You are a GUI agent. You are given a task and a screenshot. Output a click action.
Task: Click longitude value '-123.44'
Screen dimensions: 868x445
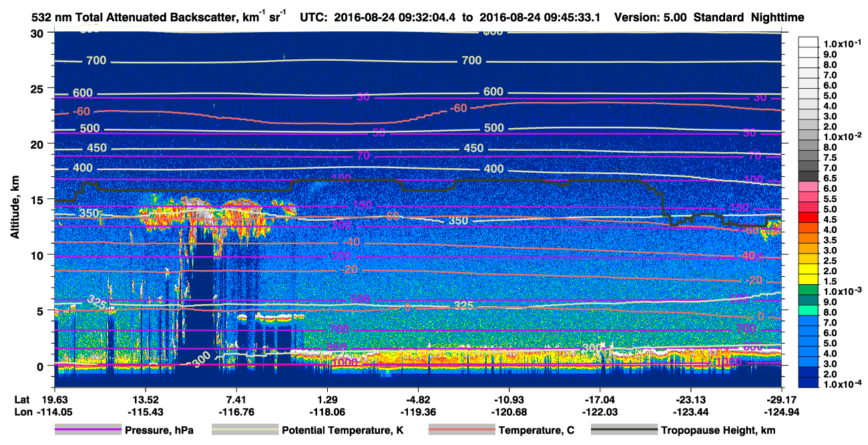pyautogui.click(x=690, y=412)
